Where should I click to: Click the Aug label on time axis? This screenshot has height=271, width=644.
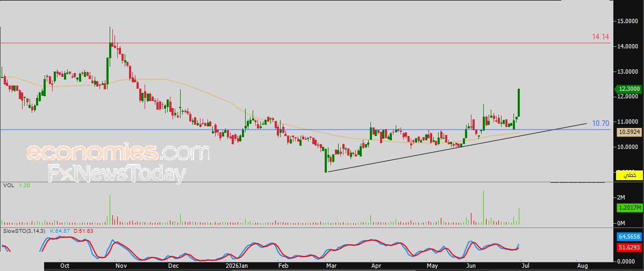coord(582,266)
